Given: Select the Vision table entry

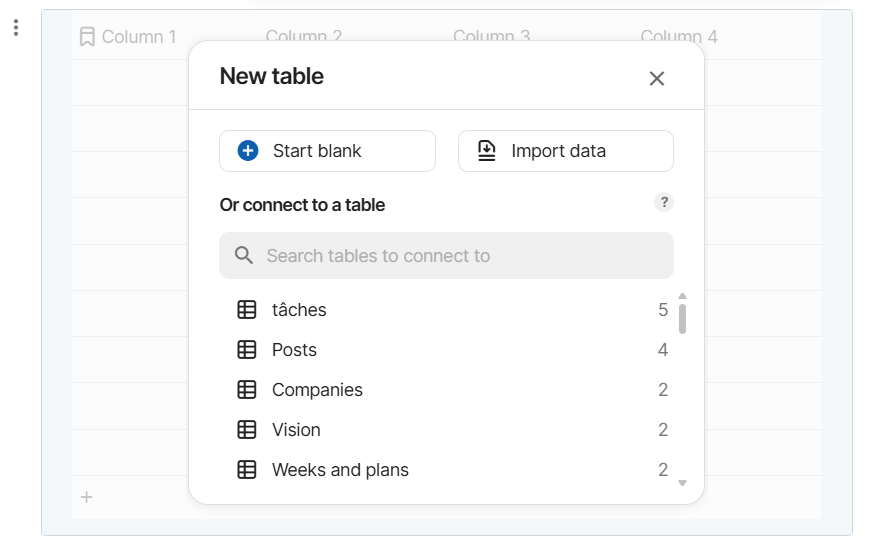Looking at the screenshot, I should [296, 430].
